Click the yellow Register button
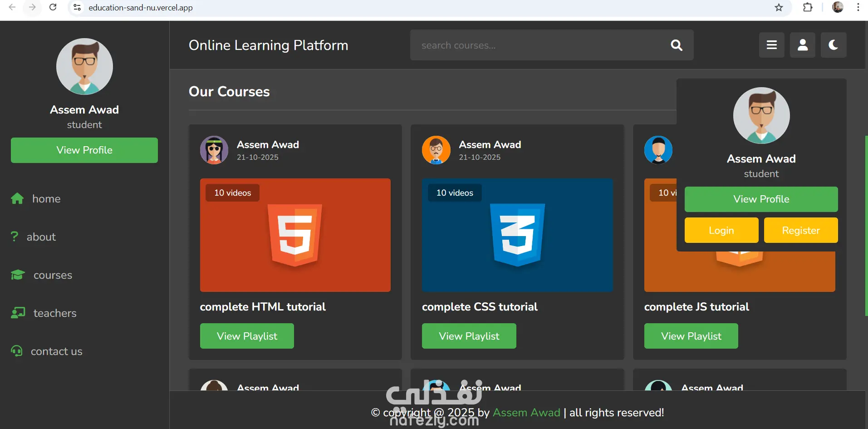 pyautogui.click(x=801, y=230)
